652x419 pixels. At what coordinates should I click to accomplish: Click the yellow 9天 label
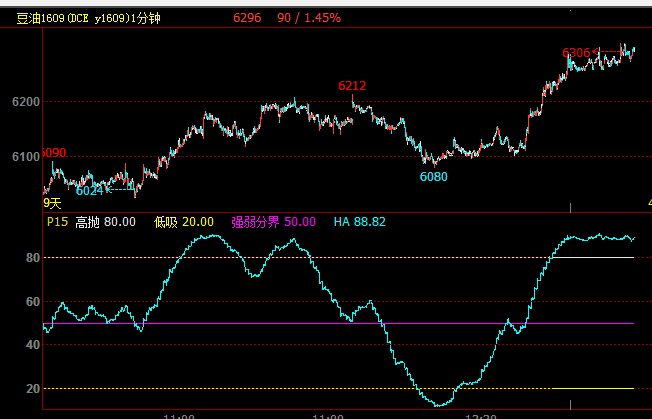[52, 203]
